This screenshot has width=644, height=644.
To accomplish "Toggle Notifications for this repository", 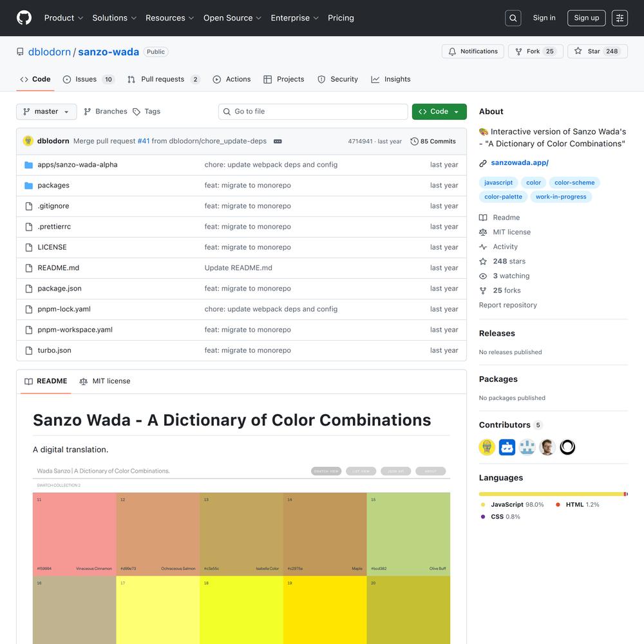I will 473,52.
